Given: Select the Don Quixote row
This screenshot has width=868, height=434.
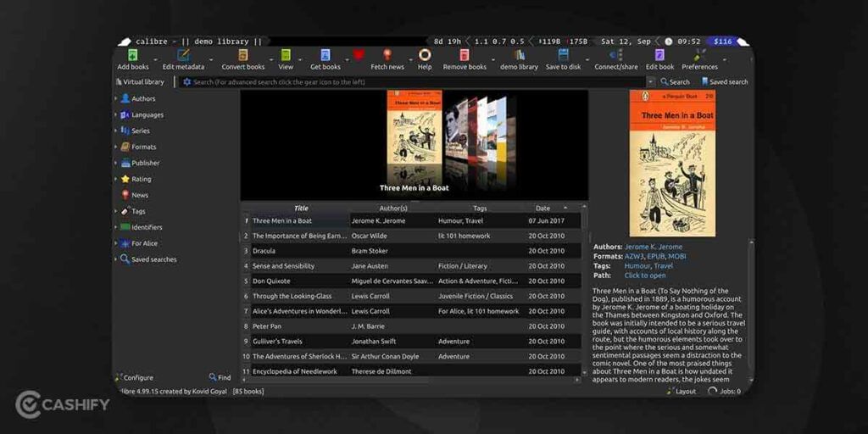Looking at the screenshot, I should point(411,281).
